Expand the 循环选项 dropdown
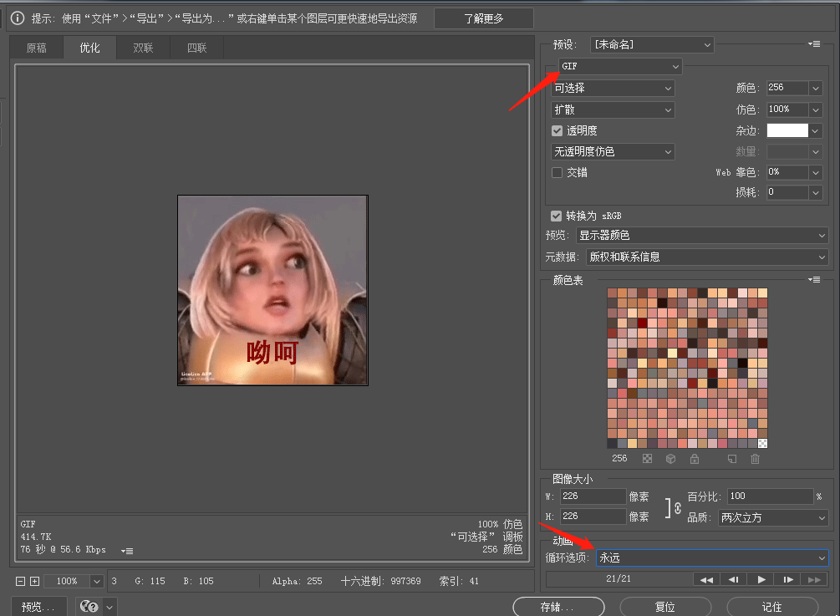The image size is (840, 616). click(710, 557)
